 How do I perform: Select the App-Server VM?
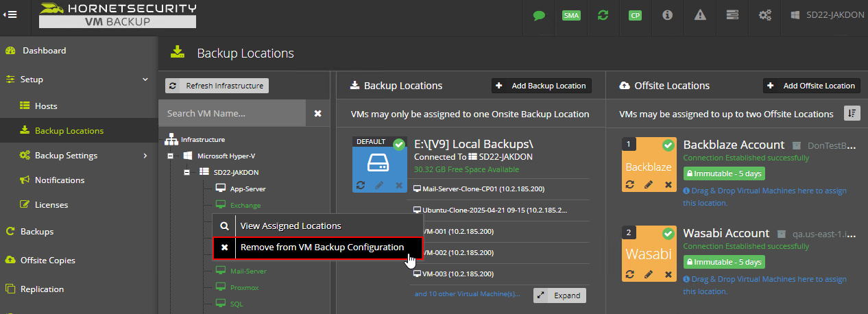(x=248, y=189)
